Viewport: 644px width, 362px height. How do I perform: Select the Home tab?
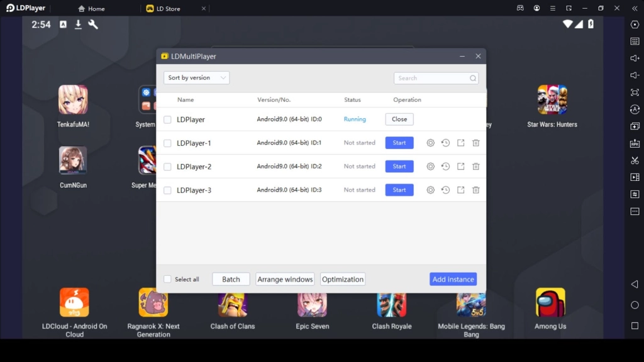(92, 8)
